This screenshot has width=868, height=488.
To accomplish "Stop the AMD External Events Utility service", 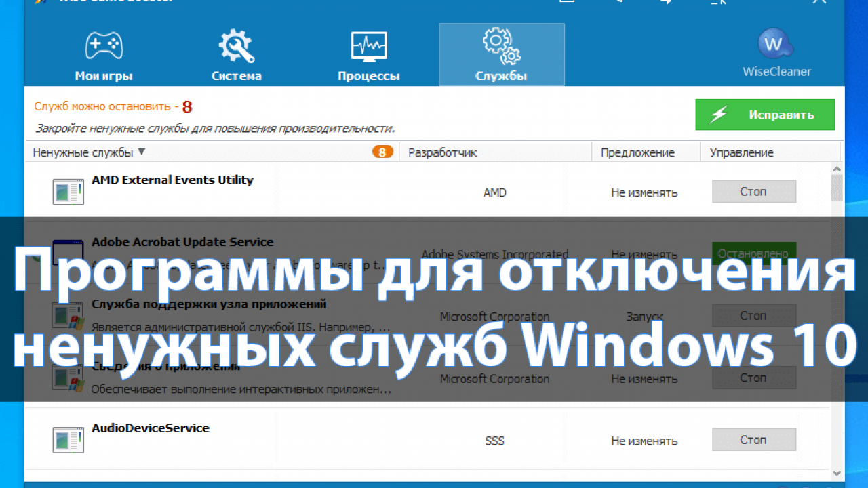I will click(x=754, y=192).
